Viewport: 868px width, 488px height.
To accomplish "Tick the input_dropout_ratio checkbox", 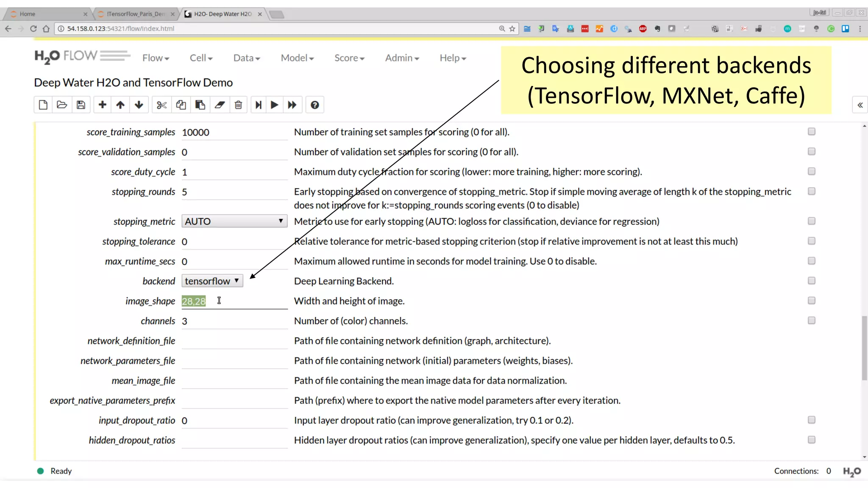I will [811, 420].
